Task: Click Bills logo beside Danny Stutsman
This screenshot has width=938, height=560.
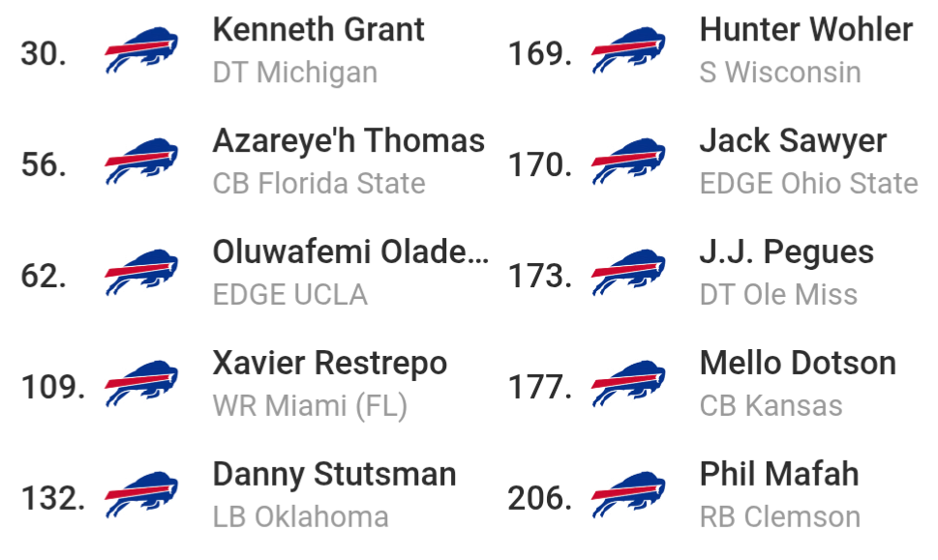Action: 141,495
